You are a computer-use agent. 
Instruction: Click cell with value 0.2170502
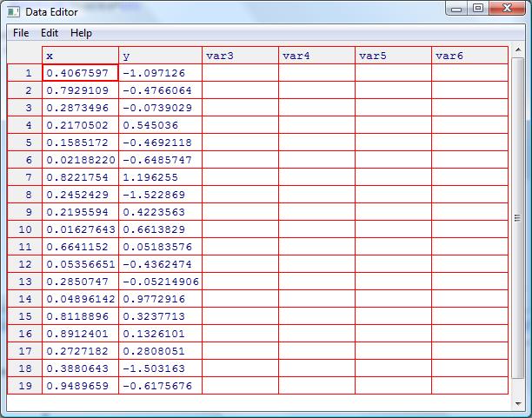coord(81,125)
